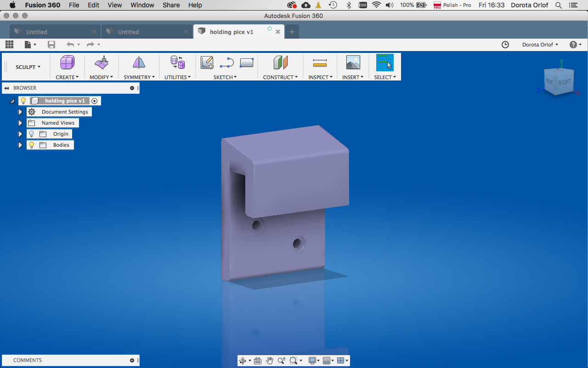Screen dimensions: 588x368
Task: Open the View menu
Action: [x=115, y=5]
